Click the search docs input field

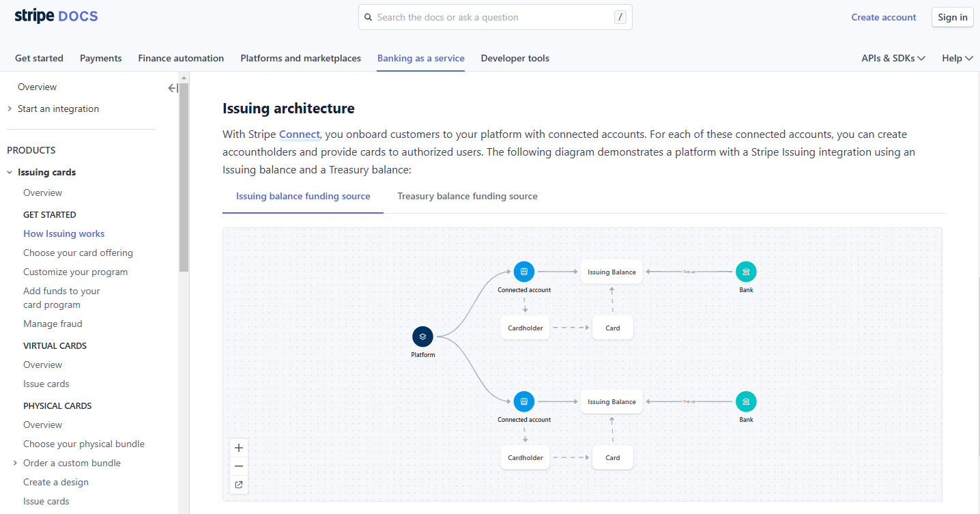coord(495,18)
